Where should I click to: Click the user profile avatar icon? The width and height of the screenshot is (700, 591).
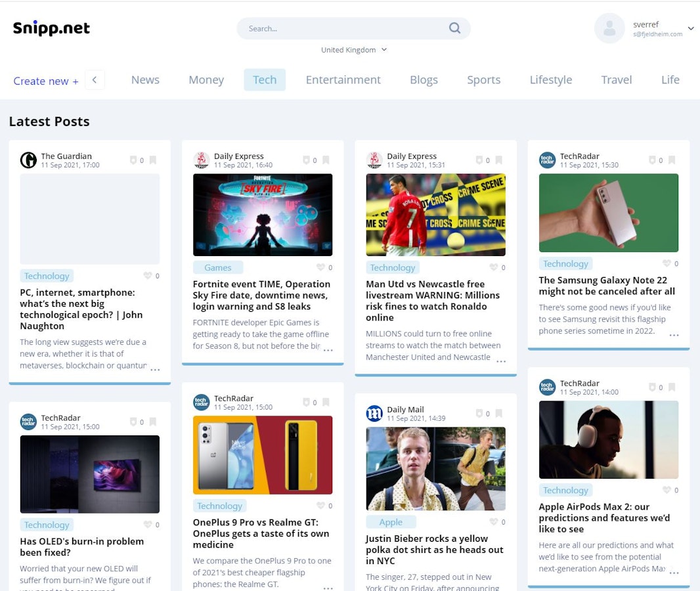click(609, 28)
